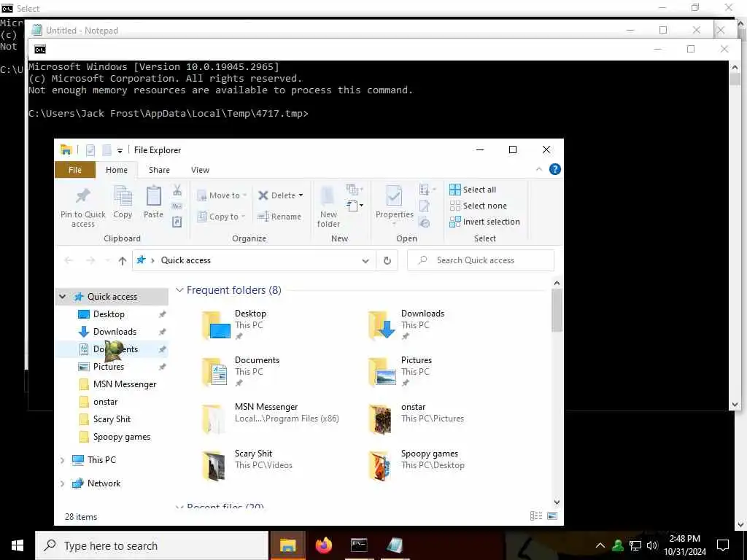Click the Paste shortcut icon
Image resolution: width=747 pixels, height=560 pixels.
tap(177, 222)
